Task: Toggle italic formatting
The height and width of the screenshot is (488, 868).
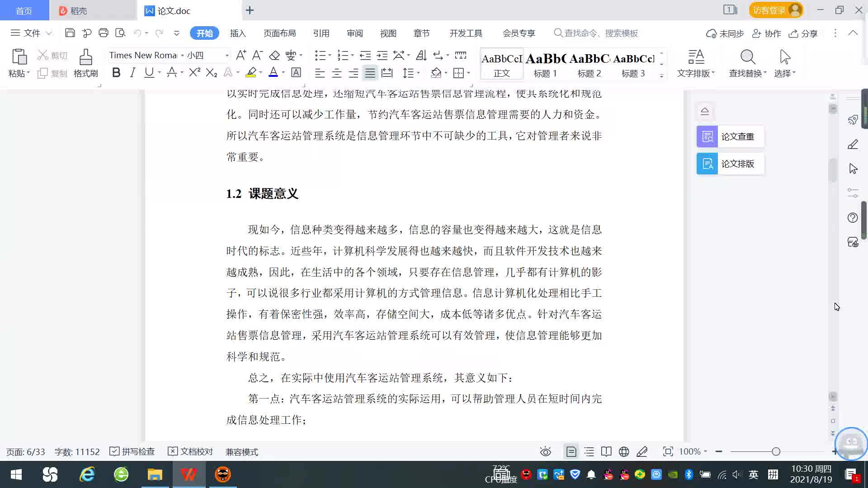Action: click(132, 72)
